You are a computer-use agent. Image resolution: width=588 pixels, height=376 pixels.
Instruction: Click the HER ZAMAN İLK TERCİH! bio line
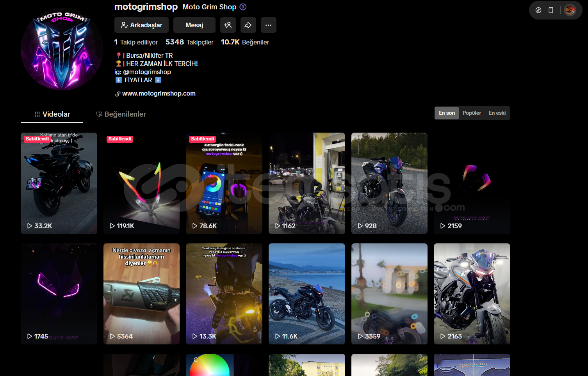pyautogui.click(x=157, y=64)
